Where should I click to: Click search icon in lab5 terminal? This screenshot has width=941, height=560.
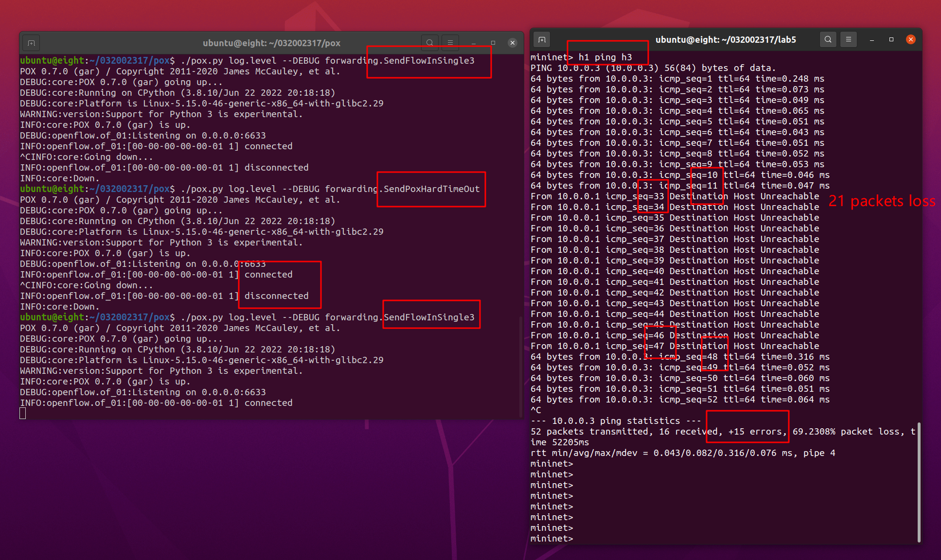tap(828, 39)
